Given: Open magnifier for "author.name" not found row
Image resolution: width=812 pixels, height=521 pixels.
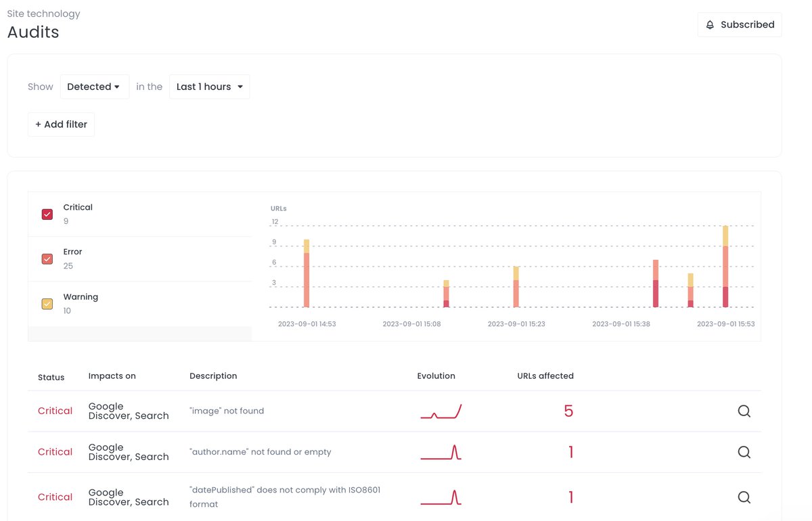Looking at the screenshot, I should (x=744, y=452).
